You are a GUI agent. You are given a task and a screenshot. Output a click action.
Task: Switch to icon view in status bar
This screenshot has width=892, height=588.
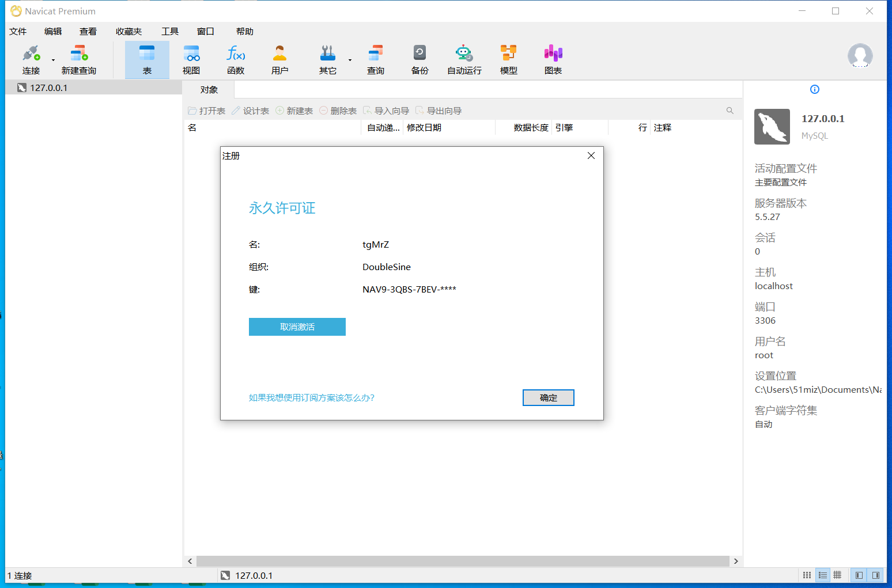[x=807, y=575]
